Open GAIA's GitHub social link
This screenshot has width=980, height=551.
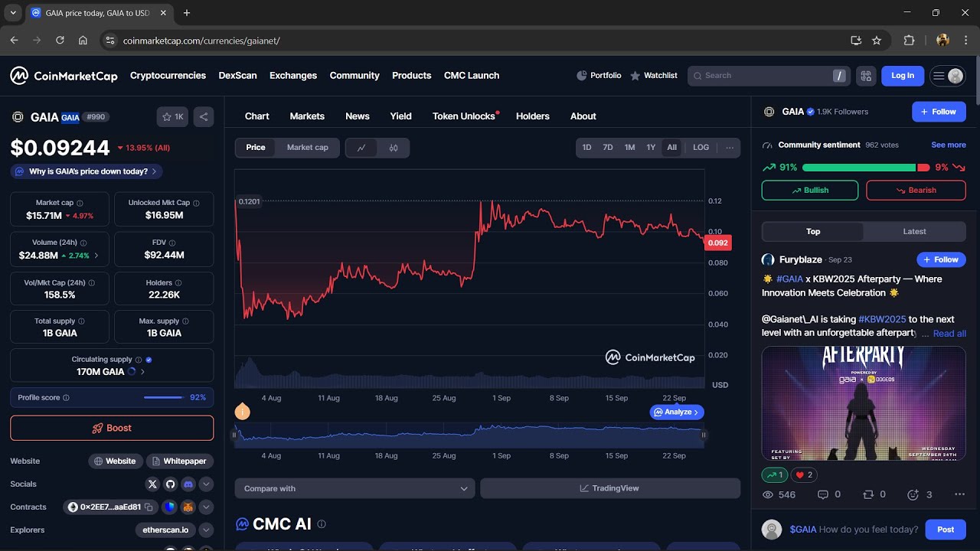tap(170, 484)
